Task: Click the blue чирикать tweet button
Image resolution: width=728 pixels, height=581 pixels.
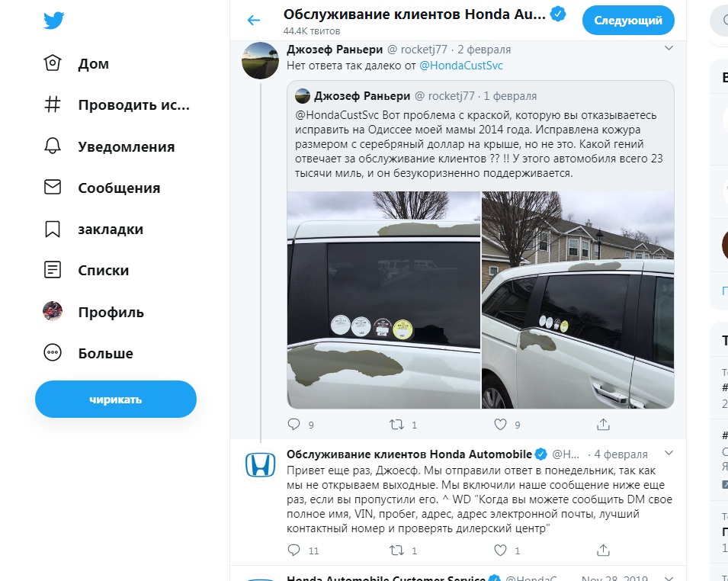Action: pyautogui.click(x=116, y=399)
